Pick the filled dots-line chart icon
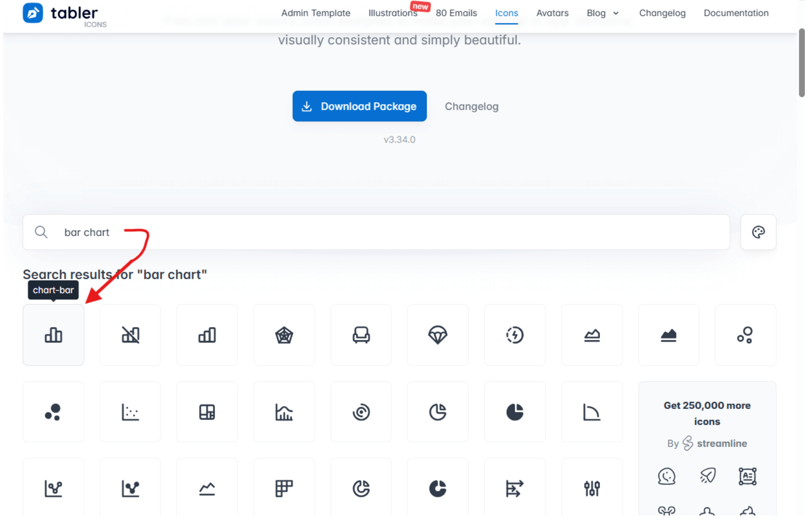 (130, 488)
